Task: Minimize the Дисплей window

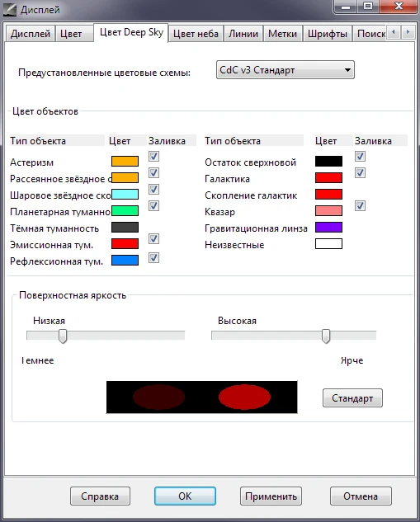Action: tap(346, 7)
